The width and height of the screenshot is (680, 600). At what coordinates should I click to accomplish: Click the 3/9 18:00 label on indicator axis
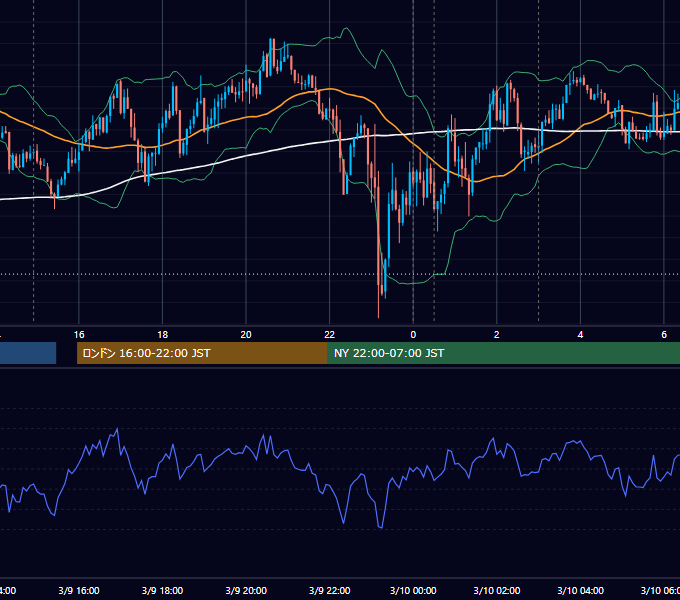coord(163,590)
